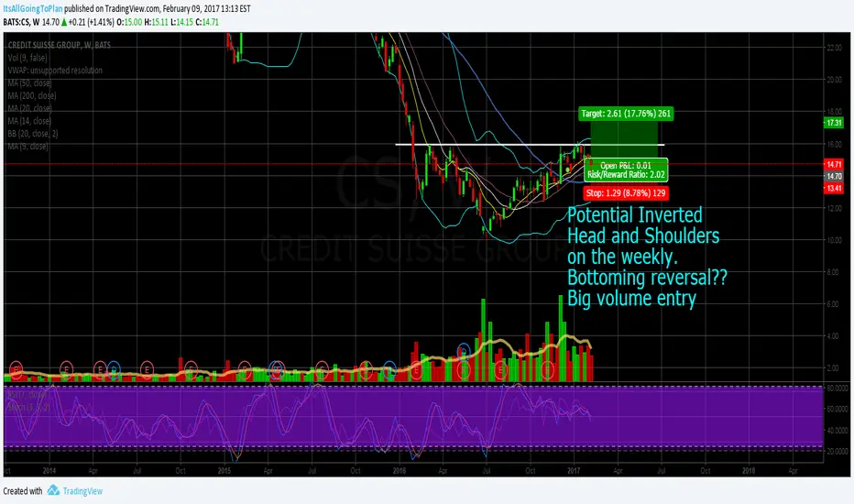This screenshot has height=504, width=854.
Task: Click the 'L:14.15' low value in the header
Action: click(182, 22)
